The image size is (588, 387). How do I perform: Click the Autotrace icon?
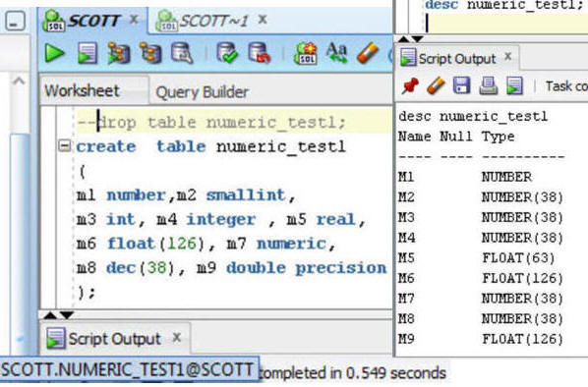(x=150, y=53)
